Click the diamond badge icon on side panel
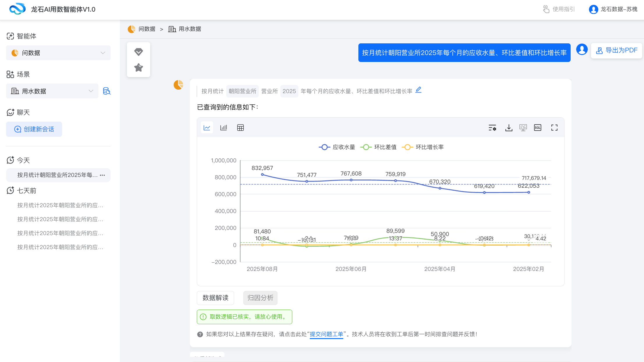This screenshot has height=362, width=644. (x=138, y=52)
